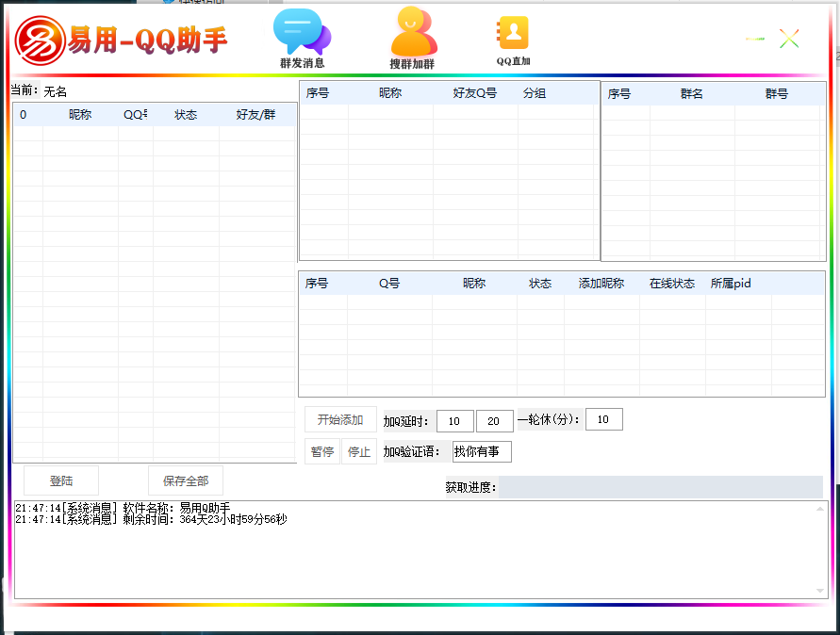Screen dimensions: 840x635
Task: Click the 软件名称 log line
Action: [x=123, y=508]
